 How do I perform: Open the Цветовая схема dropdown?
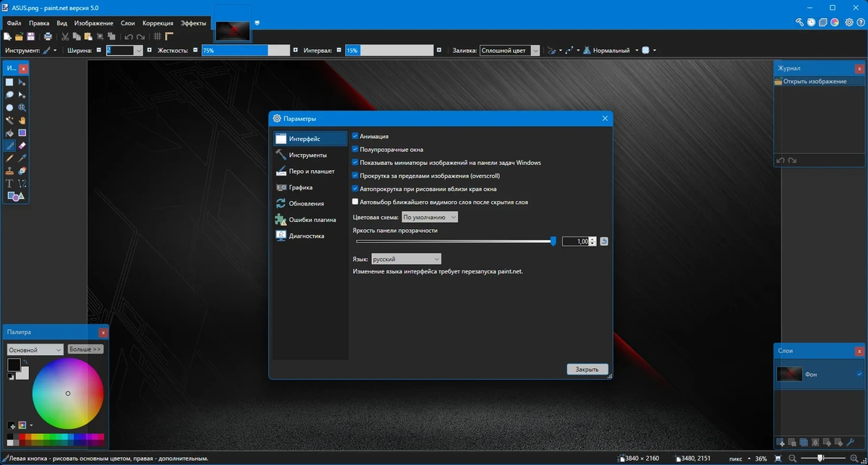[430, 217]
